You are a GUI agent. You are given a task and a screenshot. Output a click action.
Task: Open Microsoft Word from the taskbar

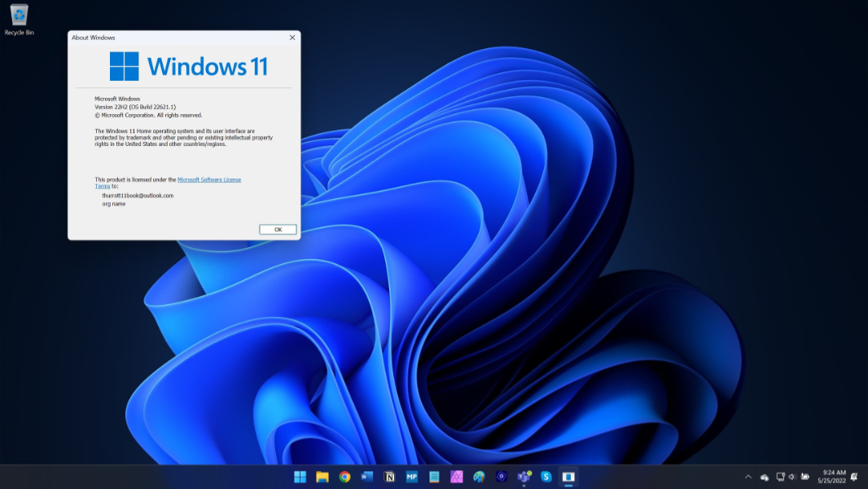tap(367, 477)
